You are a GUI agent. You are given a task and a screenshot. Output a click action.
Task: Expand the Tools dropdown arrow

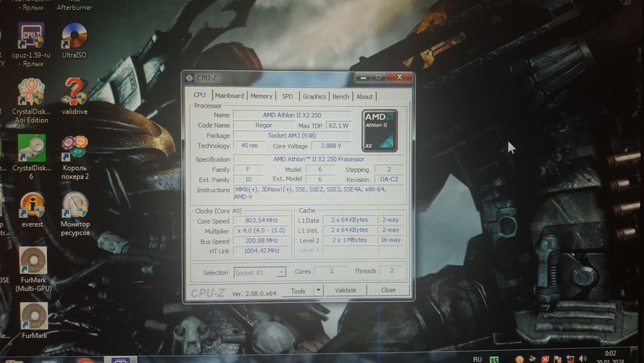pyautogui.click(x=318, y=290)
